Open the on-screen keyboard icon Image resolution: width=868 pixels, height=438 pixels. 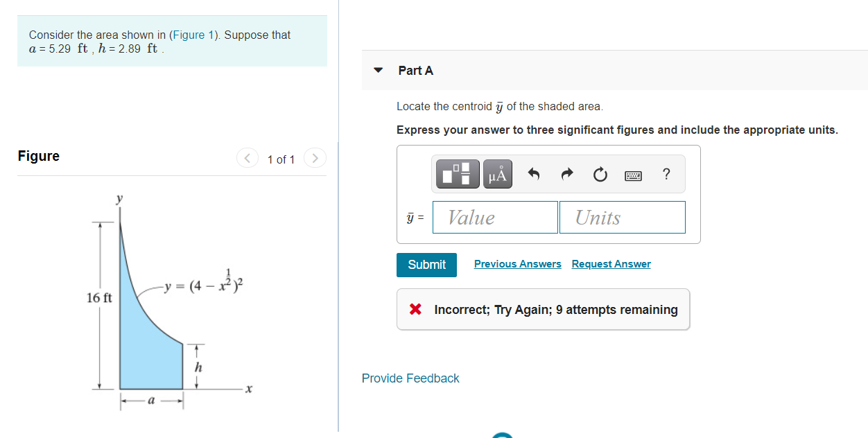(633, 175)
